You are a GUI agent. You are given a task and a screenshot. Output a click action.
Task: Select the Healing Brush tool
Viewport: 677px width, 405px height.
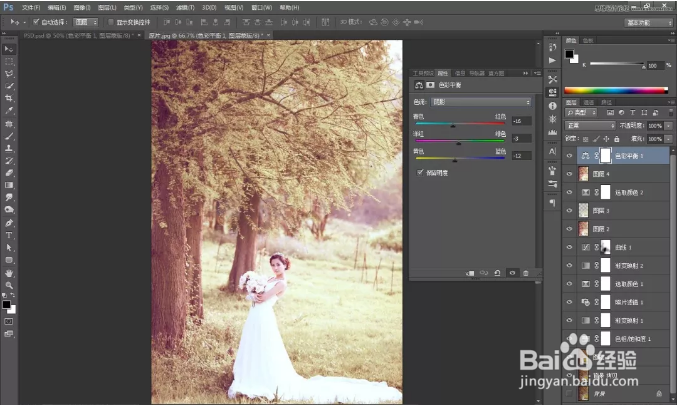9,124
